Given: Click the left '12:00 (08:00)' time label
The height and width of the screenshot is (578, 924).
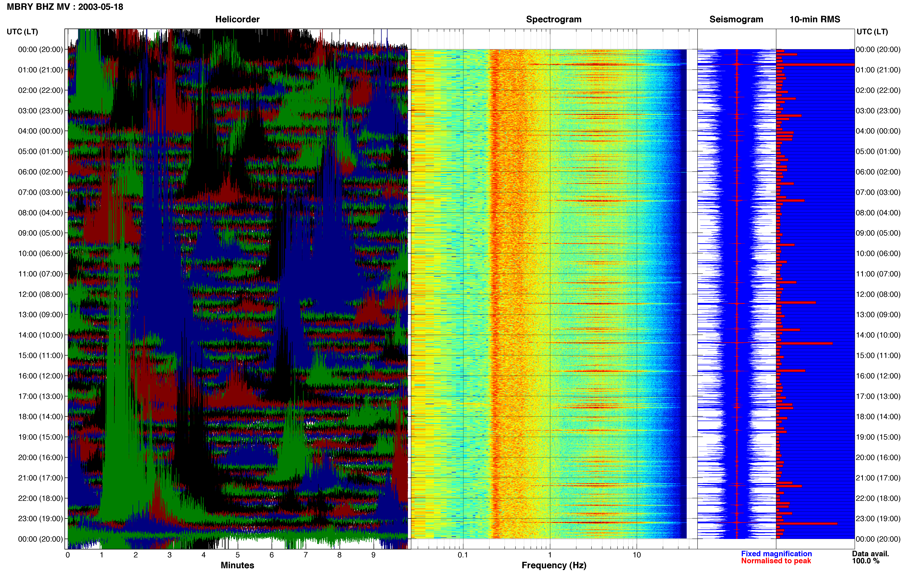Looking at the screenshot, I should pyautogui.click(x=41, y=294).
